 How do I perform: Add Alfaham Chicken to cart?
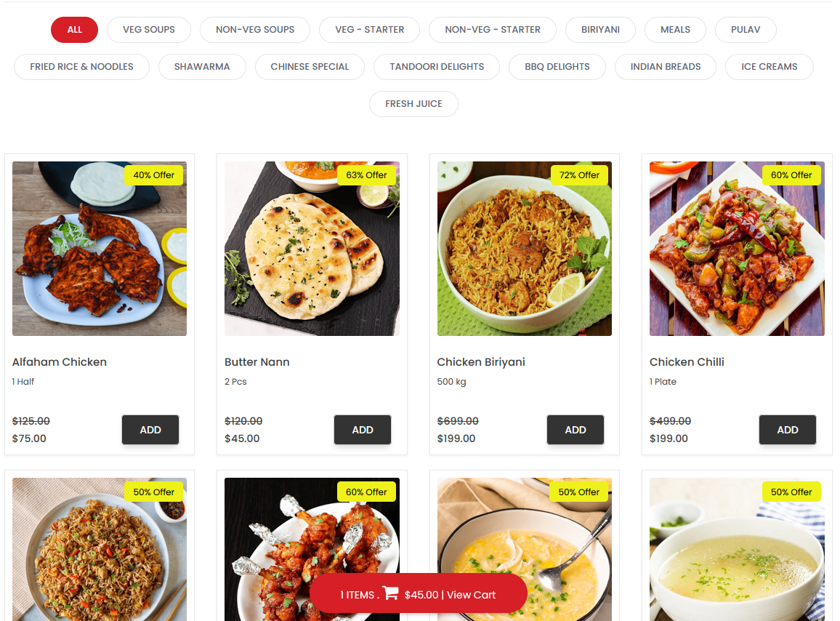click(x=150, y=430)
